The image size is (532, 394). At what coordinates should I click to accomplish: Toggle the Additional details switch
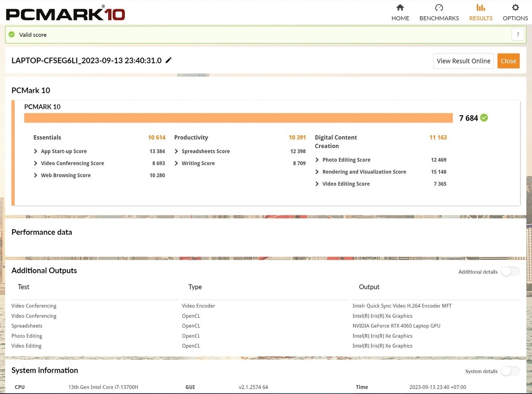tap(510, 271)
